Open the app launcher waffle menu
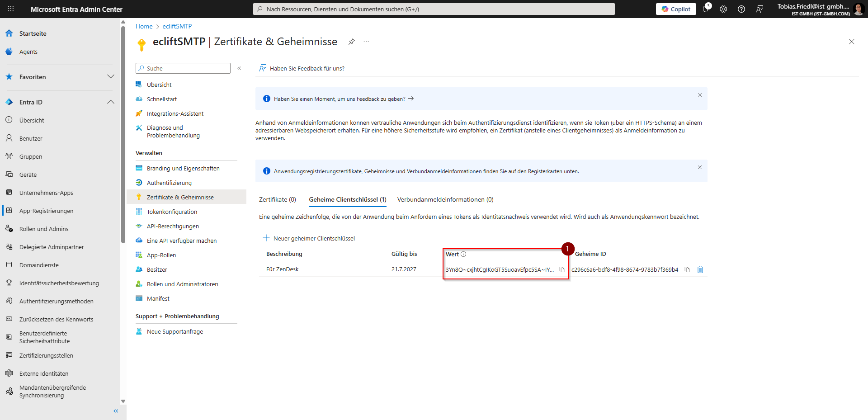This screenshot has width=868, height=420. pyautogui.click(x=11, y=9)
